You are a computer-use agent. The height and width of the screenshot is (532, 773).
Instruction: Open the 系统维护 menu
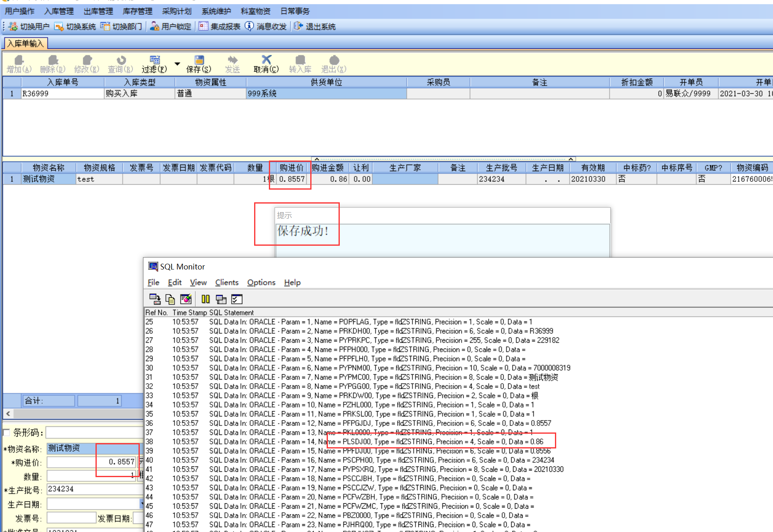click(216, 11)
